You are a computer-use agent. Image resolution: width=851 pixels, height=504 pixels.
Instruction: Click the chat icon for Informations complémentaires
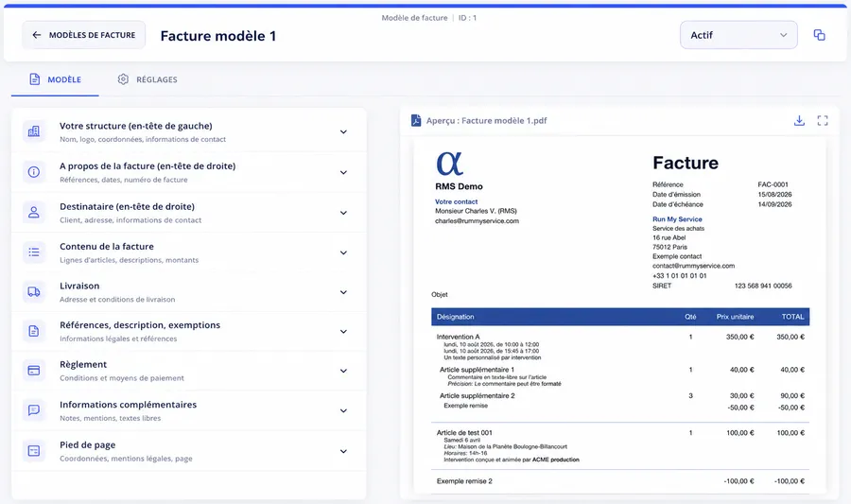34,410
